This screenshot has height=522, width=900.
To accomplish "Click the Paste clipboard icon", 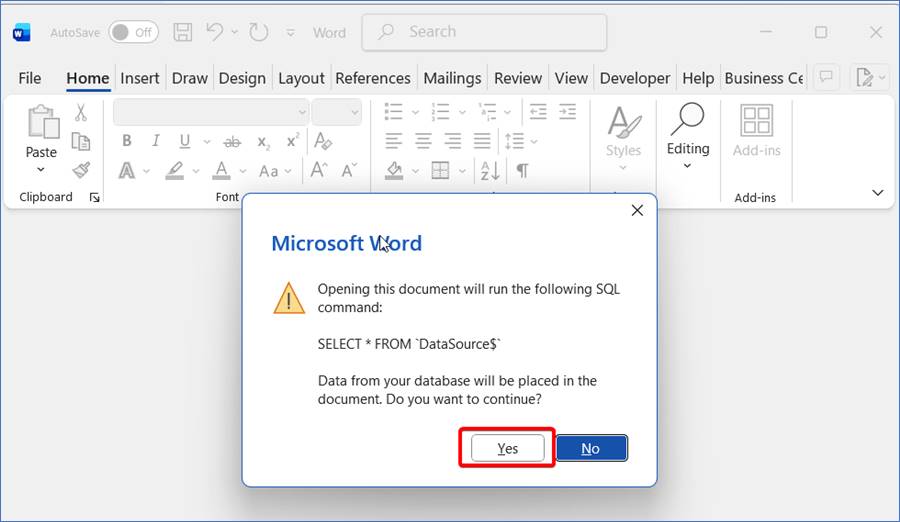I will tap(42, 122).
